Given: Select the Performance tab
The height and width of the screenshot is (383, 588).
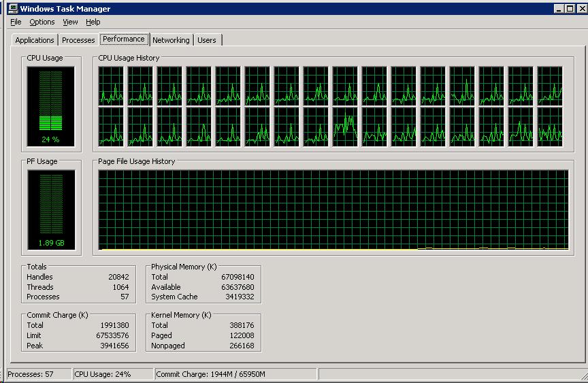Looking at the screenshot, I should tap(124, 39).
